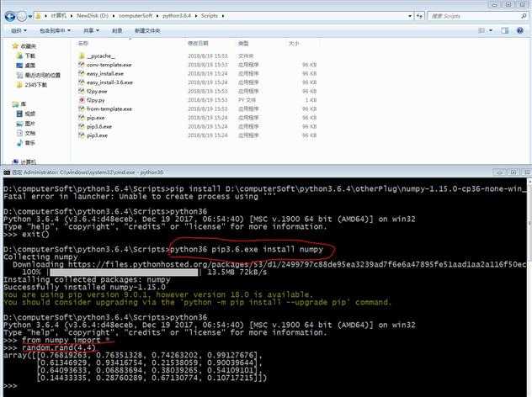Refresh the Scripts folder view
The image size is (532, 397).
point(420,16)
